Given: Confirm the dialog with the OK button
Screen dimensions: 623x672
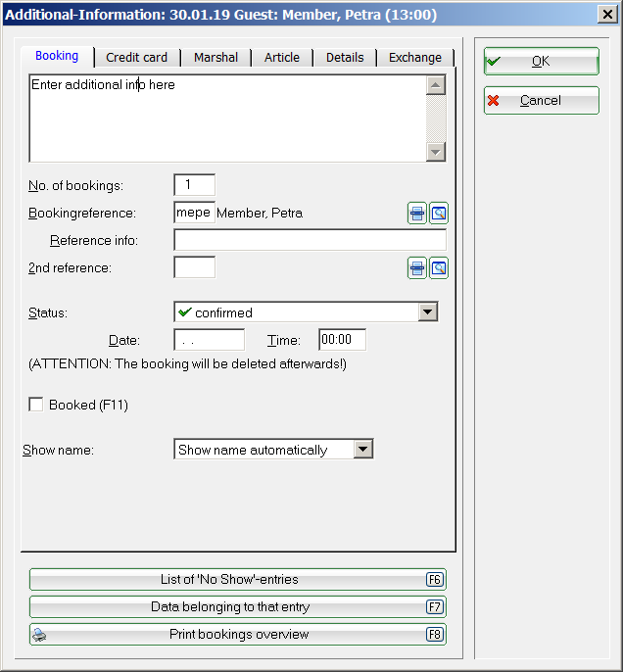Looking at the screenshot, I should (541, 62).
